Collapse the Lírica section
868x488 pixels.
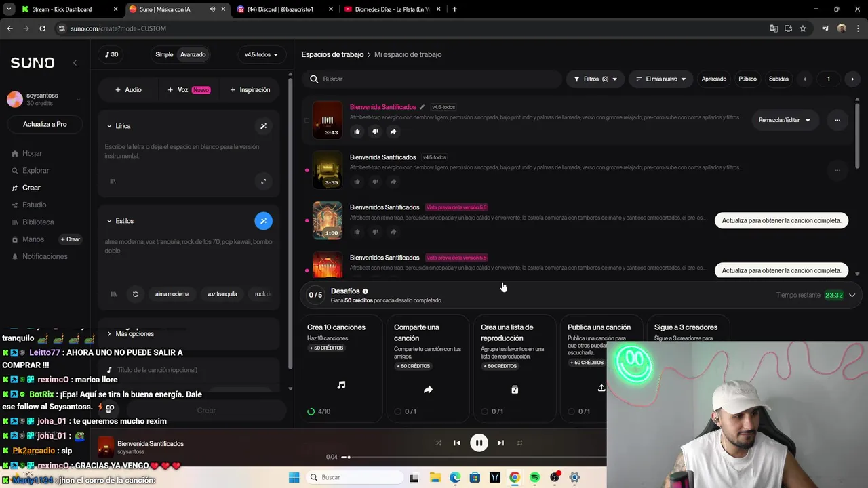click(x=109, y=126)
